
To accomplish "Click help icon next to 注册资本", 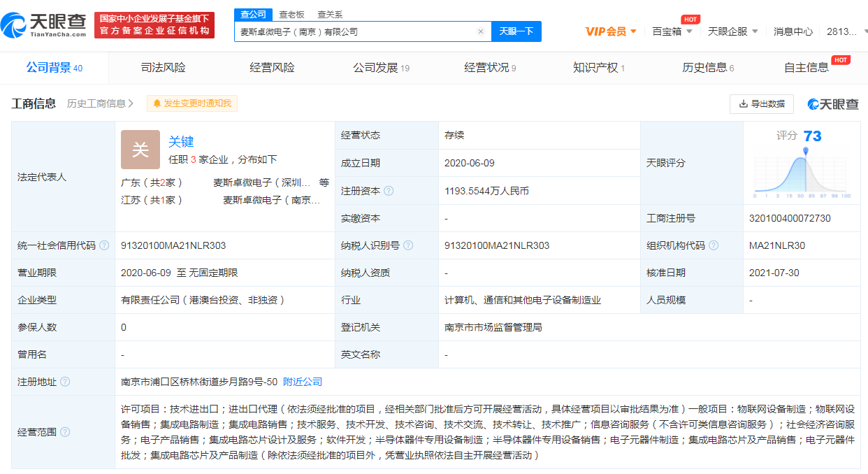I will click(x=389, y=191).
